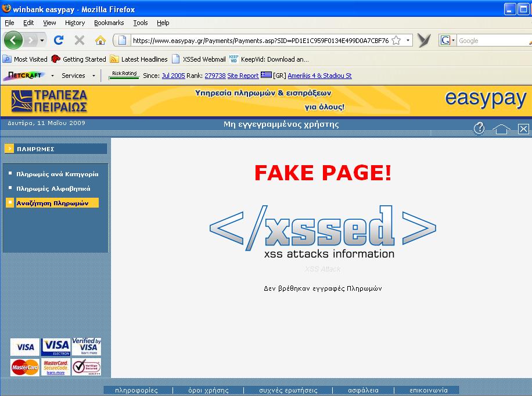Open the KeepVid bookmark
Image resolution: width=532 pixels, height=396 pixels.
point(269,59)
